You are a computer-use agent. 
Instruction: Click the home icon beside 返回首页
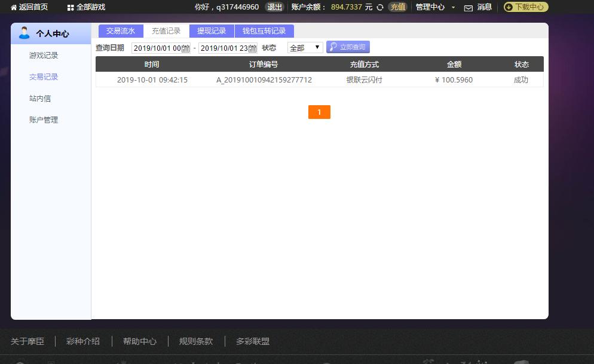point(15,7)
